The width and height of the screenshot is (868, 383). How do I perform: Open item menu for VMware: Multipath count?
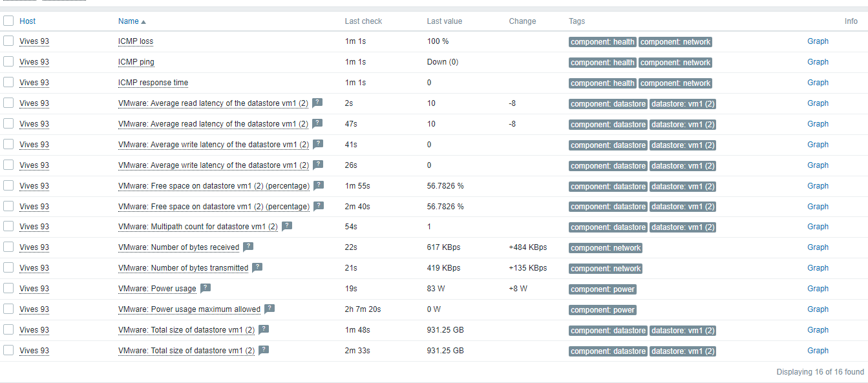coord(198,227)
